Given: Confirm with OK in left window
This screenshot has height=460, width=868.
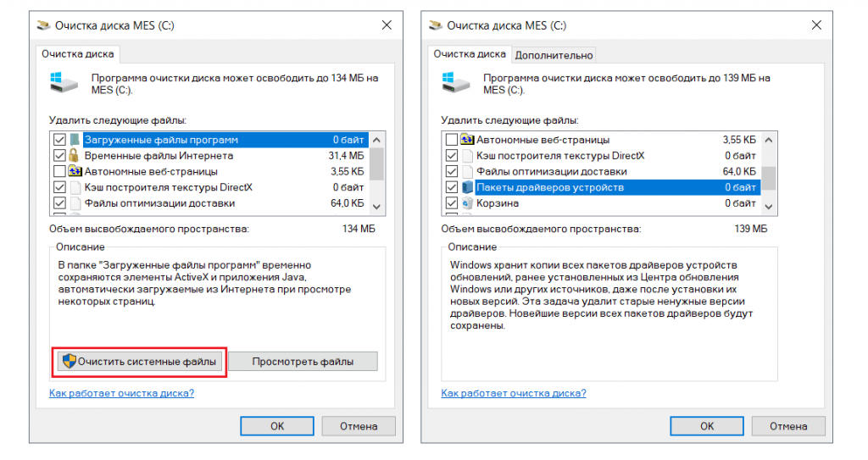Looking at the screenshot, I should (277, 426).
